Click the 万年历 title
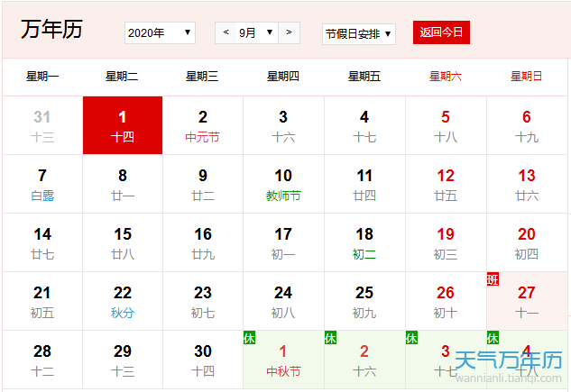 tap(51, 30)
